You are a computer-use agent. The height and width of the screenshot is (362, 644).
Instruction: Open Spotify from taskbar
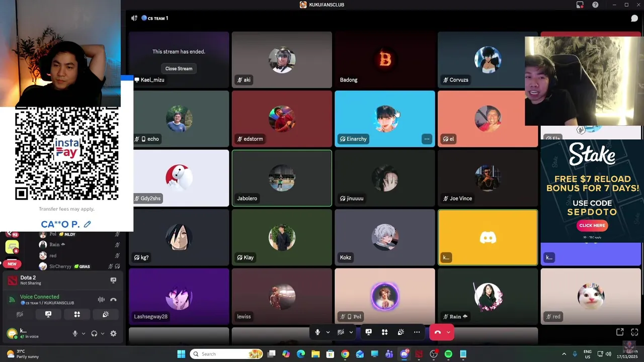coord(448,354)
